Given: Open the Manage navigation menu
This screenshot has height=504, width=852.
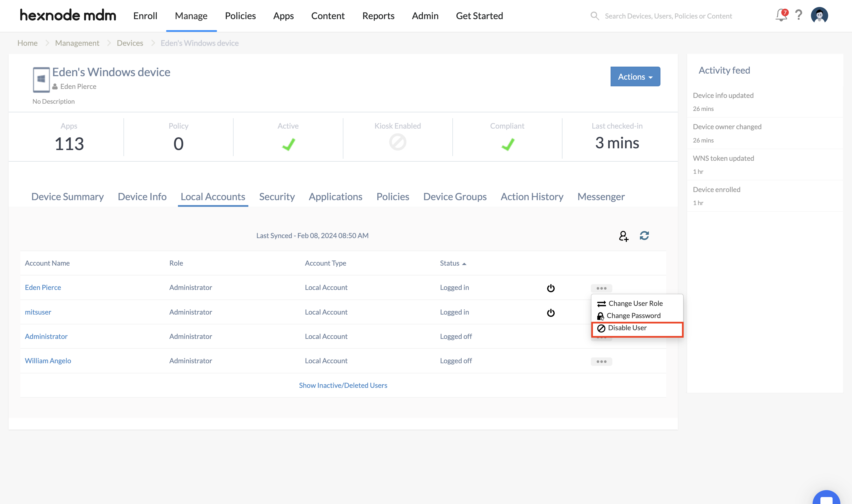Looking at the screenshot, I should (x=191, y=16).
